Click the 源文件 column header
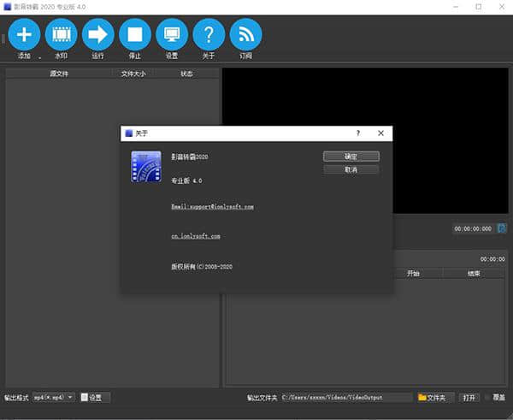 click(59, 74)
